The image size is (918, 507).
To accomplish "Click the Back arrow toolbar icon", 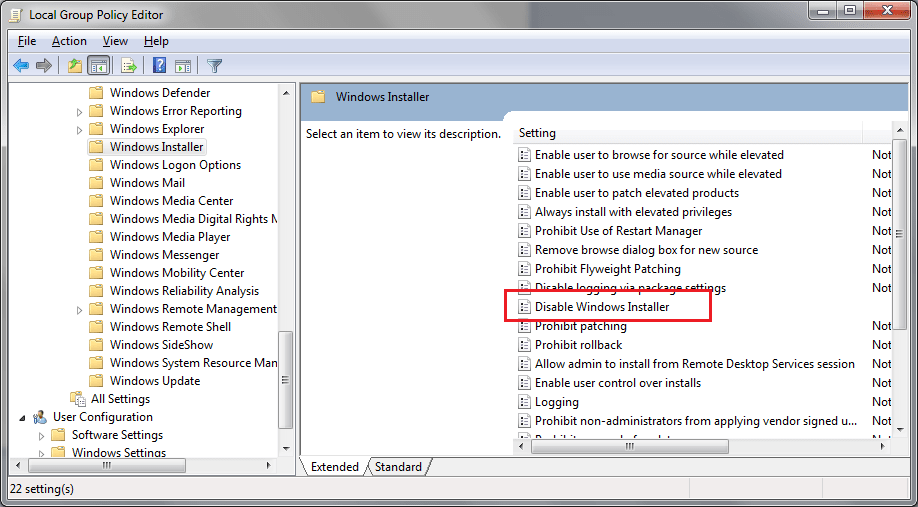I will pos(21,66).
